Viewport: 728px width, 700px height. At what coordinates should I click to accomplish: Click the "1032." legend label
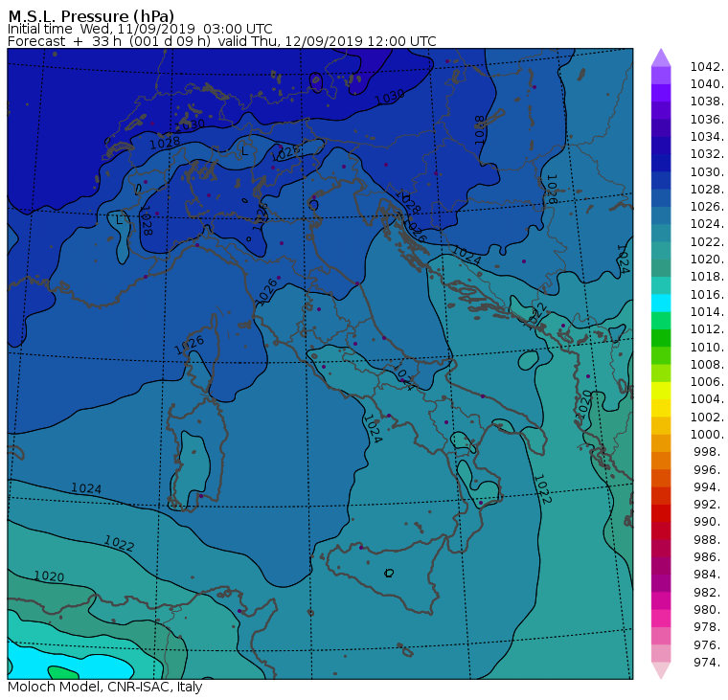[x=707, y=154]
